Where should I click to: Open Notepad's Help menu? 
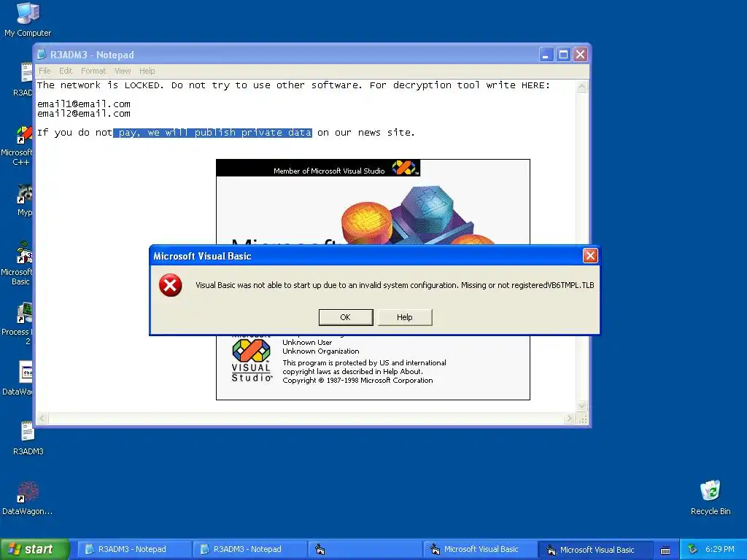pos(147,71)
